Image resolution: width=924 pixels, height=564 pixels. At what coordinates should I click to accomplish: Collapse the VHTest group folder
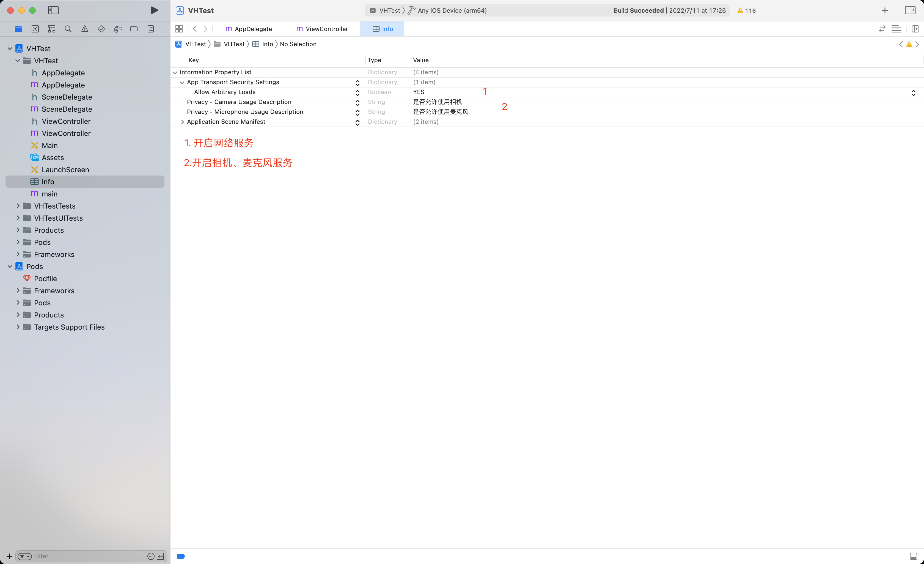18,61
